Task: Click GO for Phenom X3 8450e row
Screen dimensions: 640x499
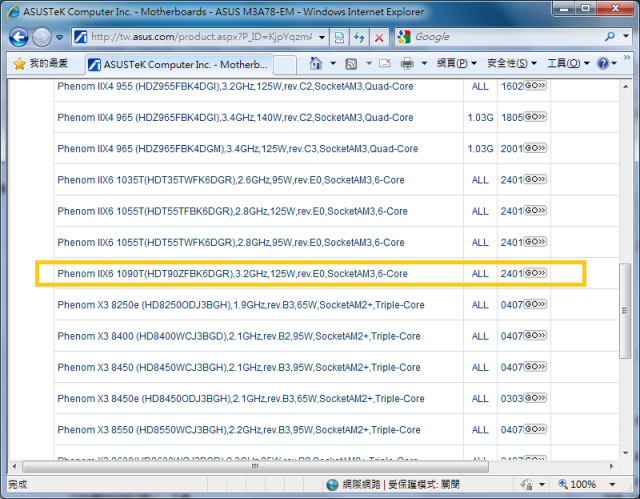Action: tap(535, 398)
